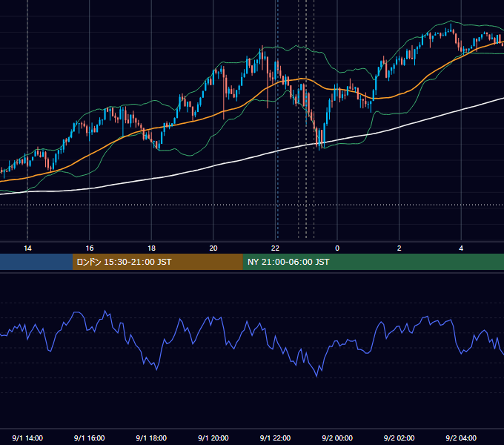Click the 14 hour axis label
Screen dimensions: 504x445
point(27,248)
